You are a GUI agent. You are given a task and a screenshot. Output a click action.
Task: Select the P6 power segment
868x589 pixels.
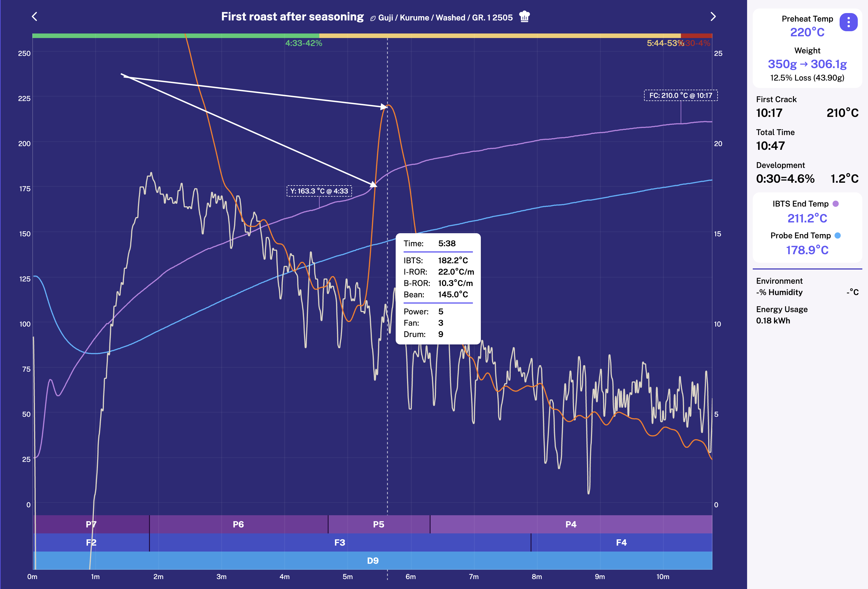click(x=238, y=524)
